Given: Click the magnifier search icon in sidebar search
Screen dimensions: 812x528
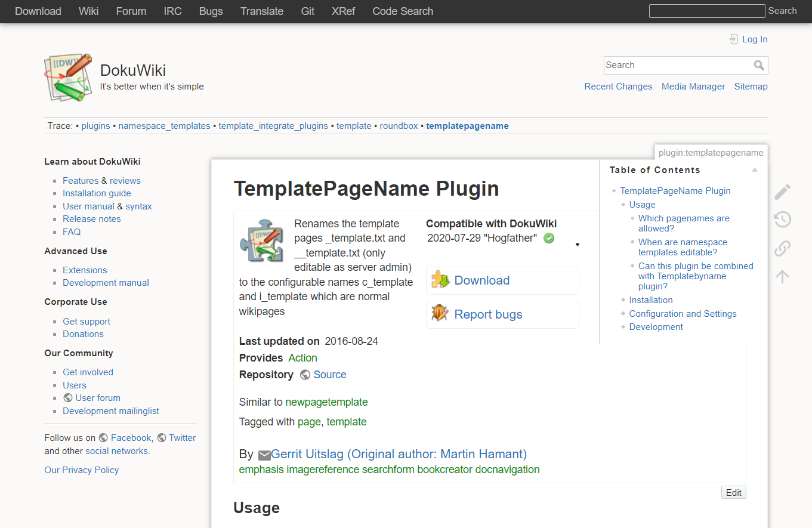Looking at the screenshot, I should tap(759, 65).
